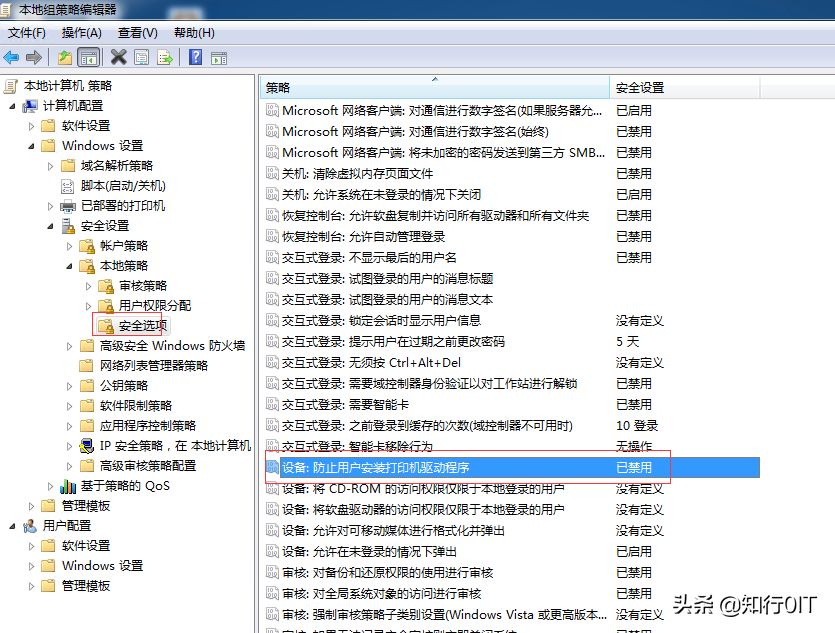
Task: Click the Back arrow toolbar icon
Action: tap(11, 57)
